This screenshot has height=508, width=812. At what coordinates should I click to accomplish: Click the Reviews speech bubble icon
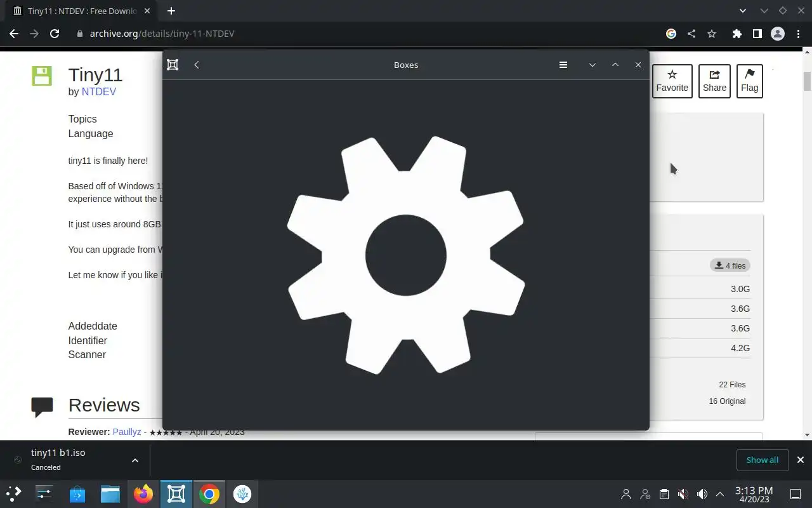[43, 407]
